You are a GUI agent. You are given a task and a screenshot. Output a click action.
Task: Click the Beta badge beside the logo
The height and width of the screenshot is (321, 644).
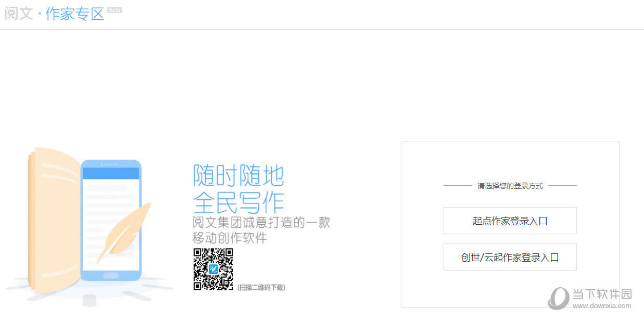click(x=114, y=9)
